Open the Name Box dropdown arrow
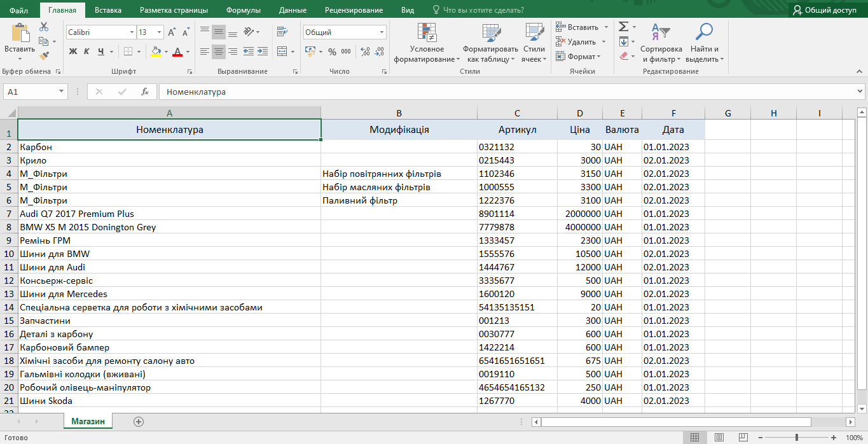868x444 pixels. click(62, 92)
